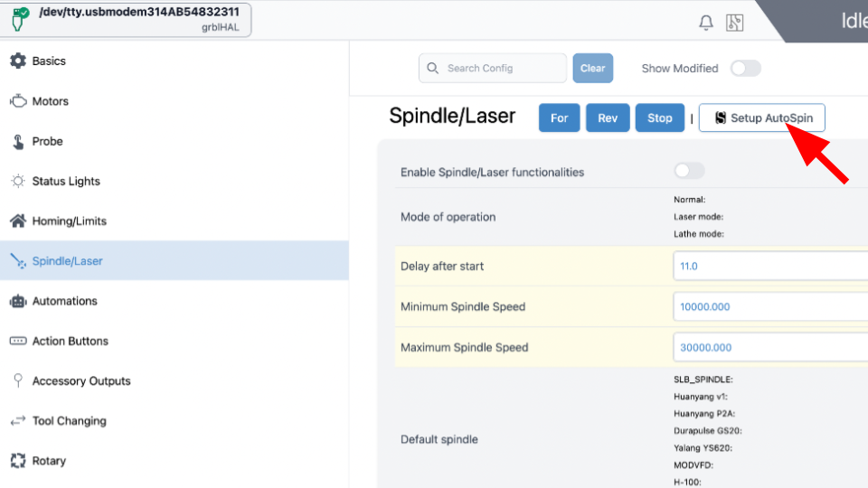Open Accessory Outputs settings
This screenshot has height=488, width=868.
(x=175, y=380)
